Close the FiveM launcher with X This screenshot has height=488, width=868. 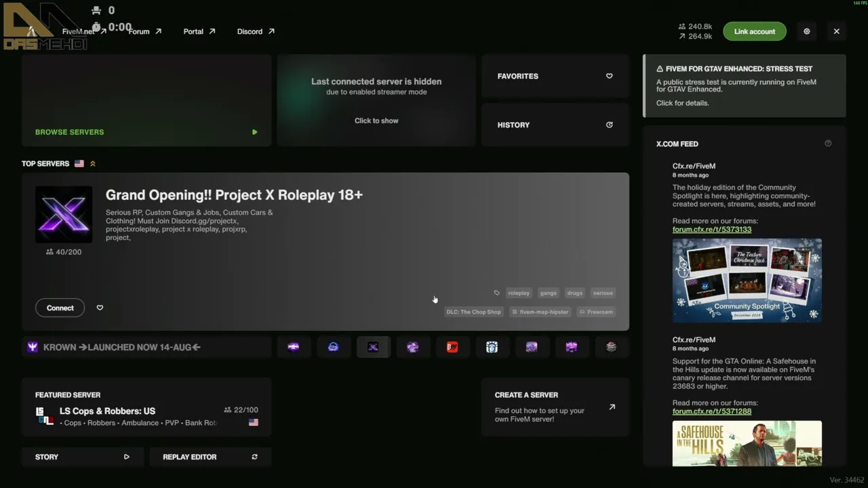[x=836, y=31]
